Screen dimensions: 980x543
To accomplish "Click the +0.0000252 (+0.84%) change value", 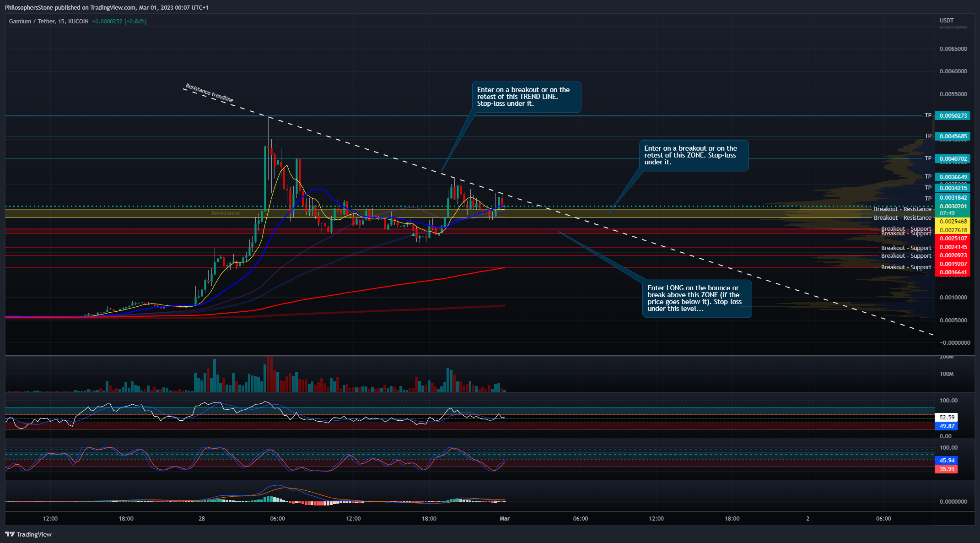I will [x=119, y=21].
